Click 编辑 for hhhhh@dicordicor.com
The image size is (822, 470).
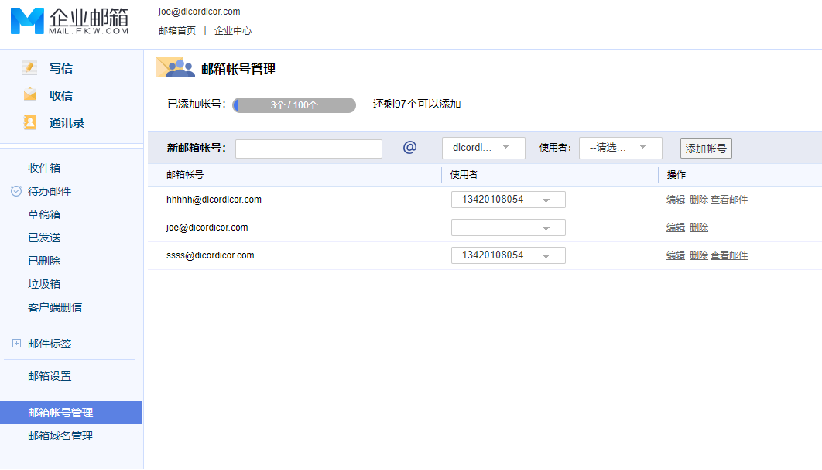pyautogui.click(x=675, y=200)
